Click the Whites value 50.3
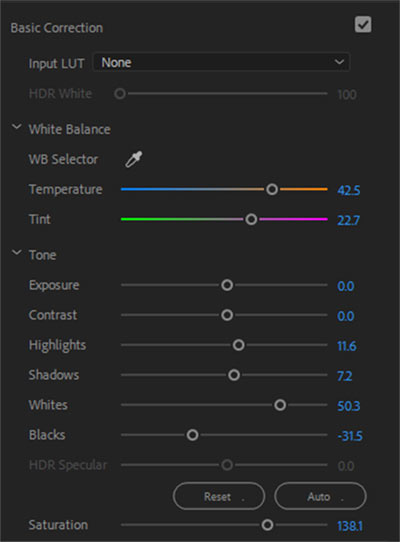Image resolution: width=400 pixels, height=542 pixels. [348, 406]
